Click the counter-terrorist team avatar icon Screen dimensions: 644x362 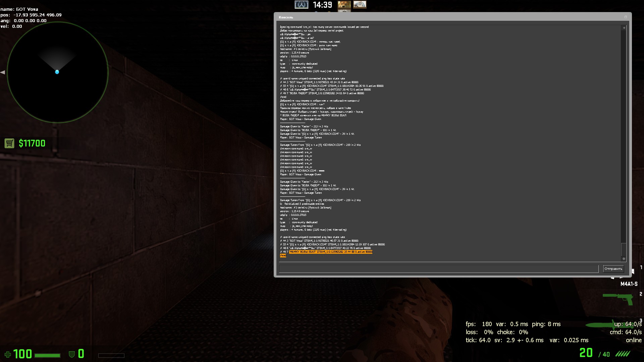coord(301,5)
